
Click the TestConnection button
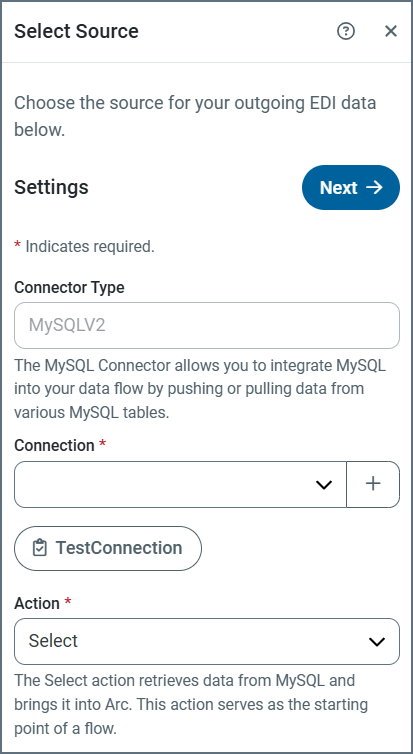pyautogui.click(x=108, y=548)
